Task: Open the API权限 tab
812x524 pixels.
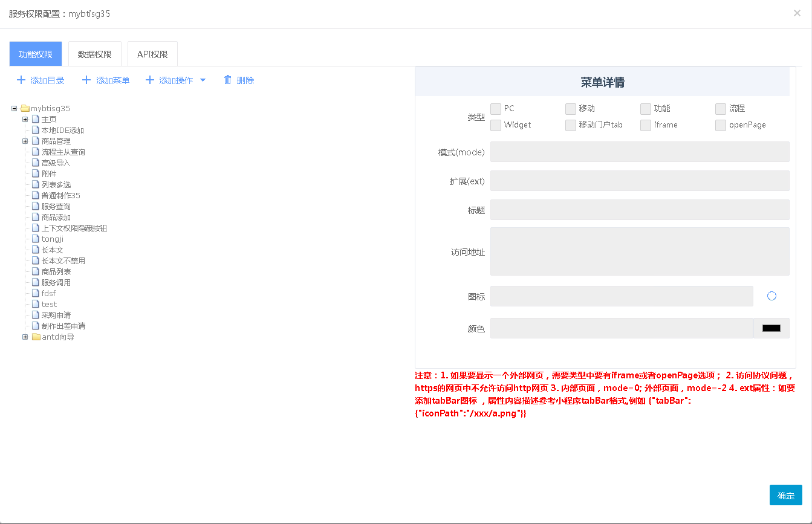Action: [152, 54]
